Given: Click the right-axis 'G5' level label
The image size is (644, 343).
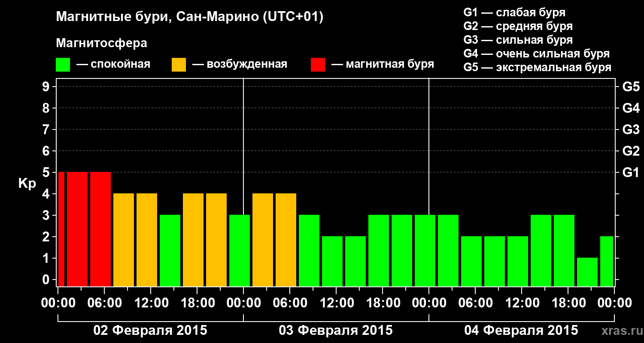Looking at the screenshot, I should point(631,87).
